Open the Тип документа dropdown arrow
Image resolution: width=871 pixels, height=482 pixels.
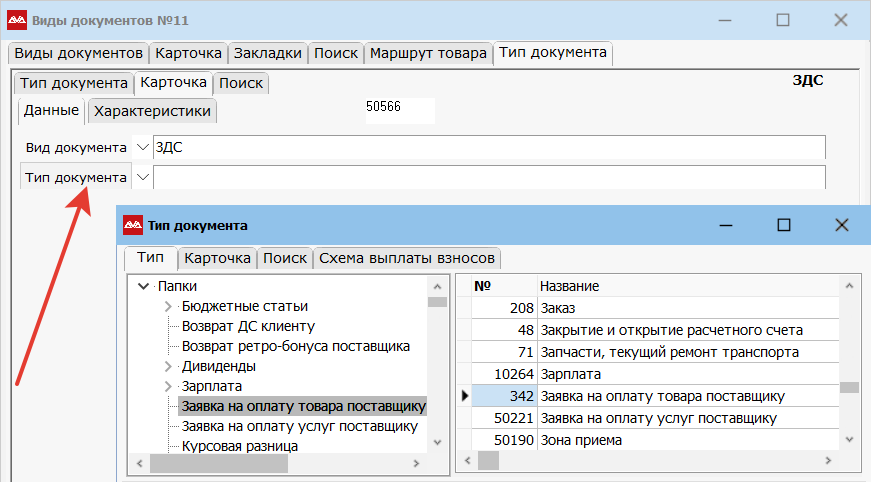click(142, 177)
